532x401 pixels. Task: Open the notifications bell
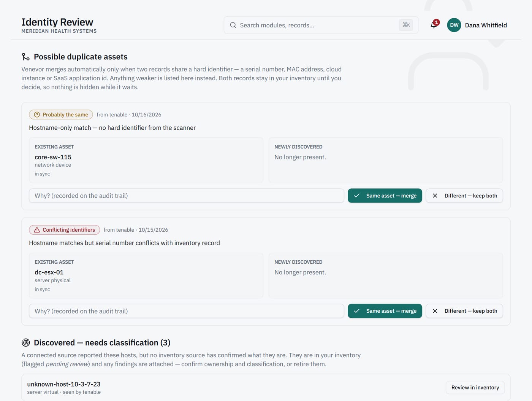tap(434, 25)
